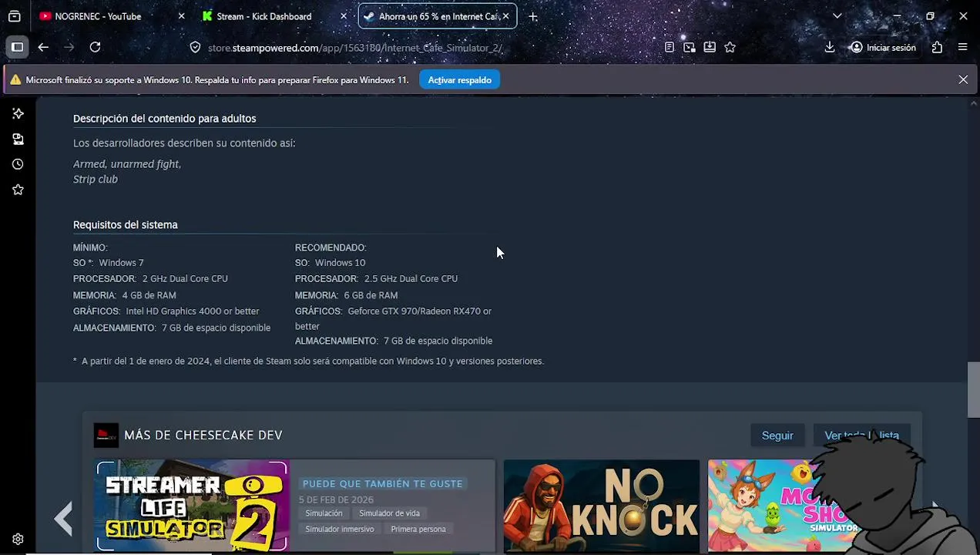Open the extensions puzzle-piece menu
Screen dimensions: 980x555
tap(937, 47)
